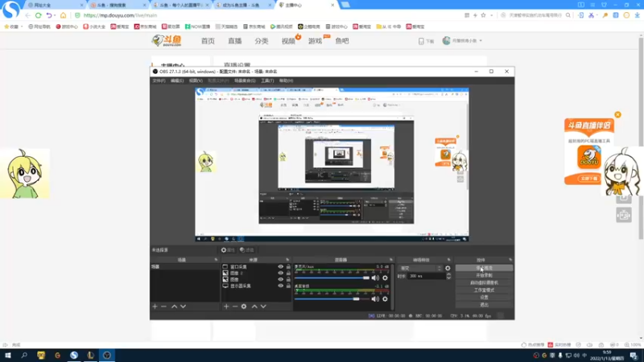This screenshot has width=644, height=362.
Task: Remove selected scene with the minus icon in Scenes panel
Action: (x=164, y=306)
